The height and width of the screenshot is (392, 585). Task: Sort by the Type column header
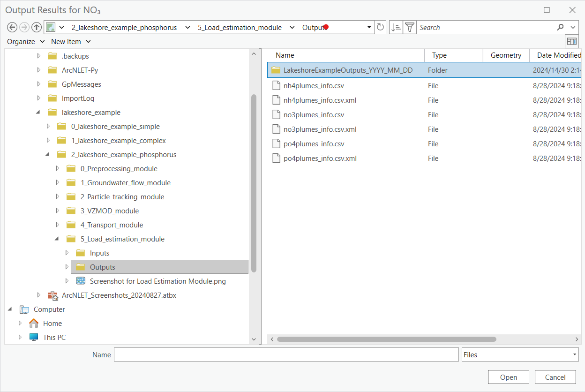[x=439, y=55]
